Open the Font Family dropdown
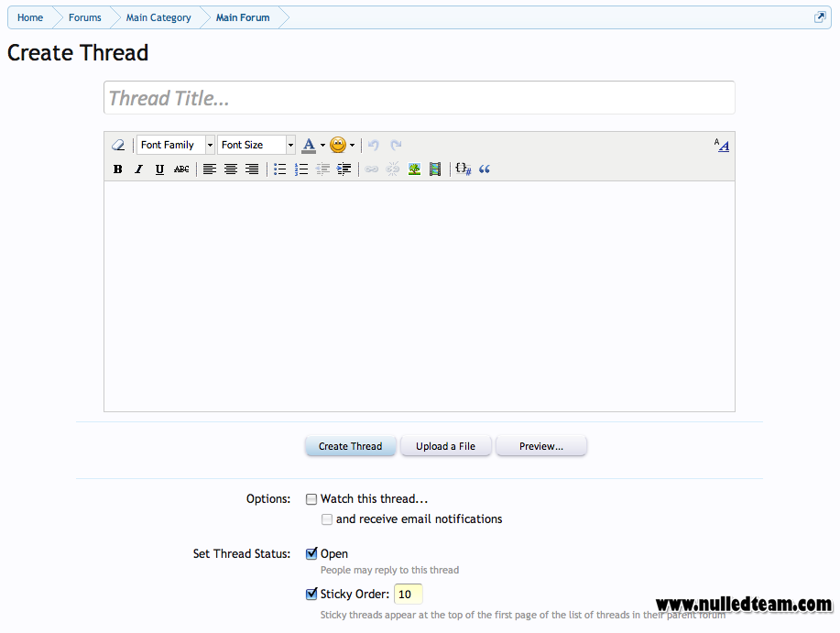The height and width of the screenshot is (633, 840). click(176, 145)
